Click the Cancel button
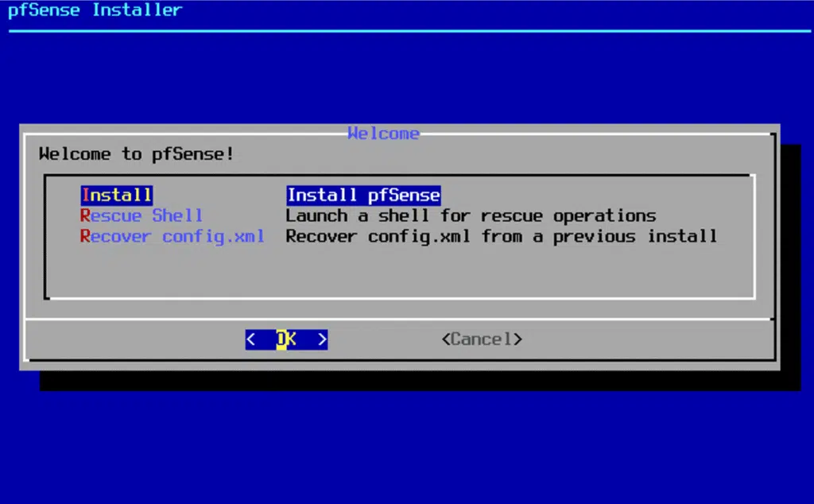The image size is (814, 504). tap(482, 339)
